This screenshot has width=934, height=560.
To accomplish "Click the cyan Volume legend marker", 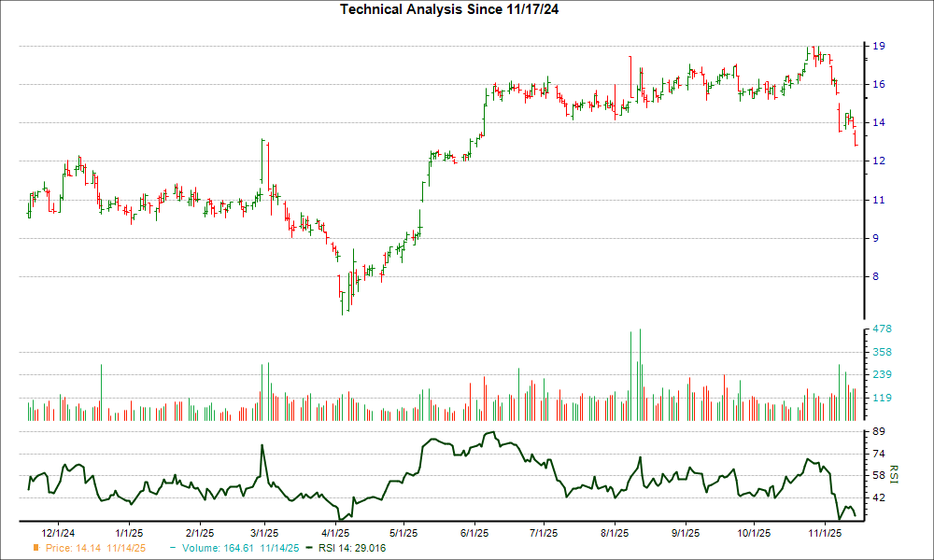I will (x=173, y=549).
